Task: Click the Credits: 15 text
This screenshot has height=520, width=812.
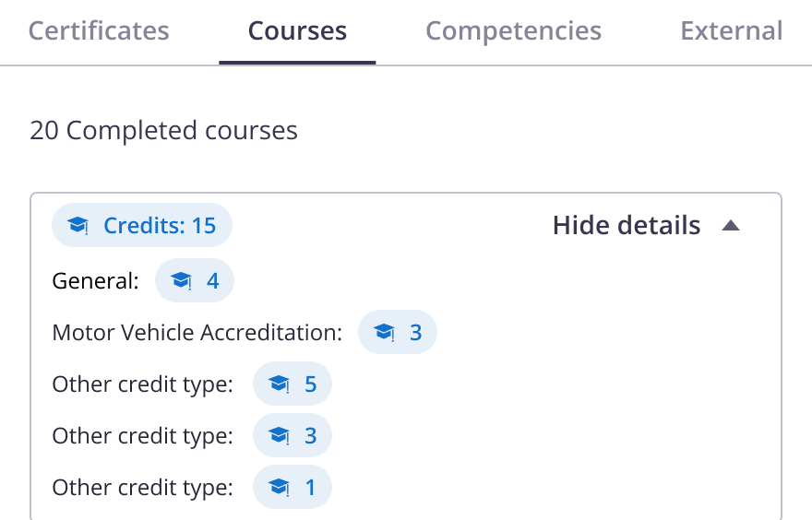Action: (x=160, y=226)
